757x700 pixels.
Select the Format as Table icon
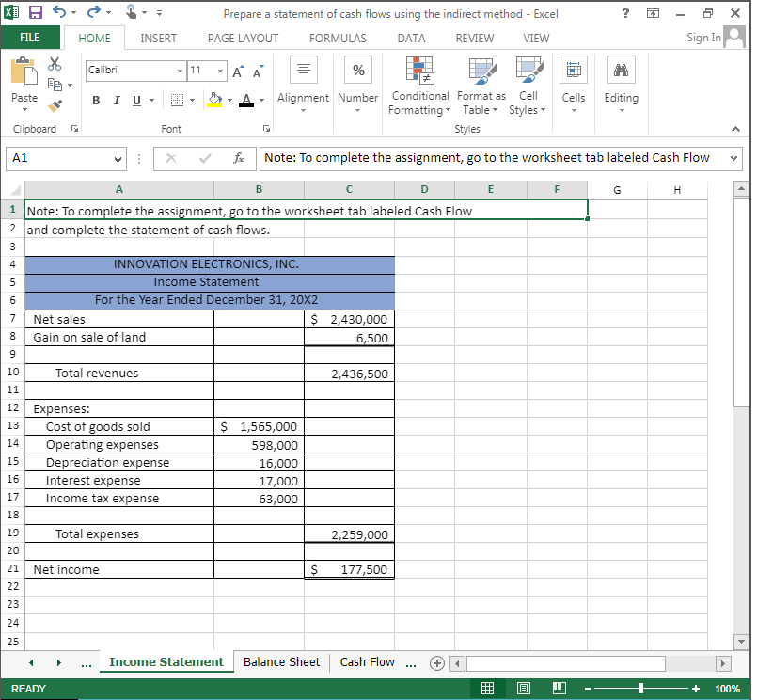point(481,85)
